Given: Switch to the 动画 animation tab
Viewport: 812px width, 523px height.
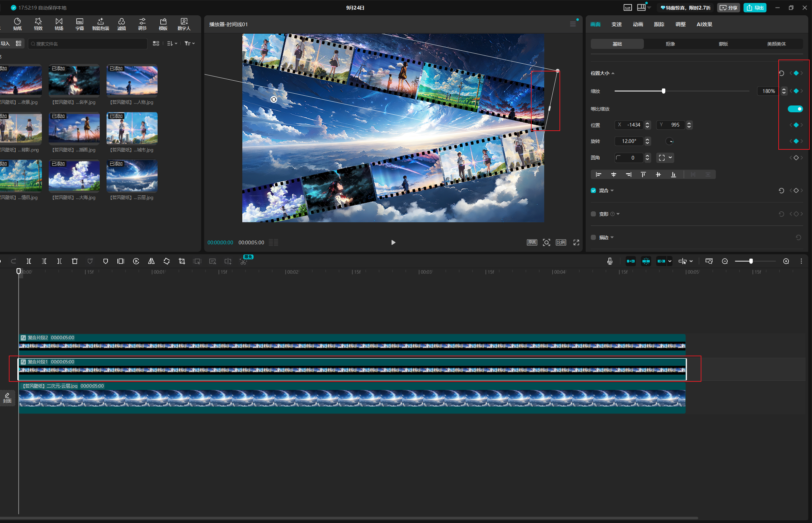Looking at the screenshot, I should click(638, 24).
